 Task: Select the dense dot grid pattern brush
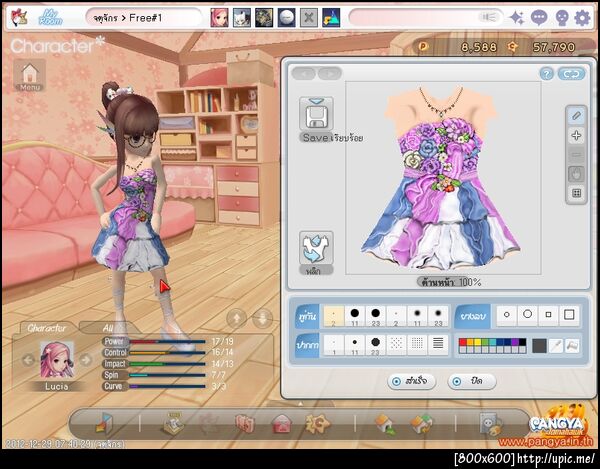click(417, 345)
